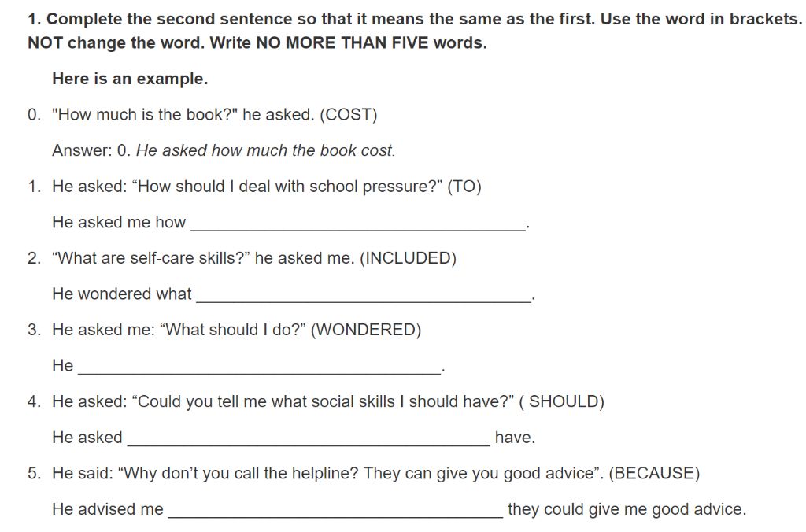This screenshot has width=806, height=532.
Task: Click the blank after "He wondered what"
Action: pyautogui.click(x=364, y=297)
